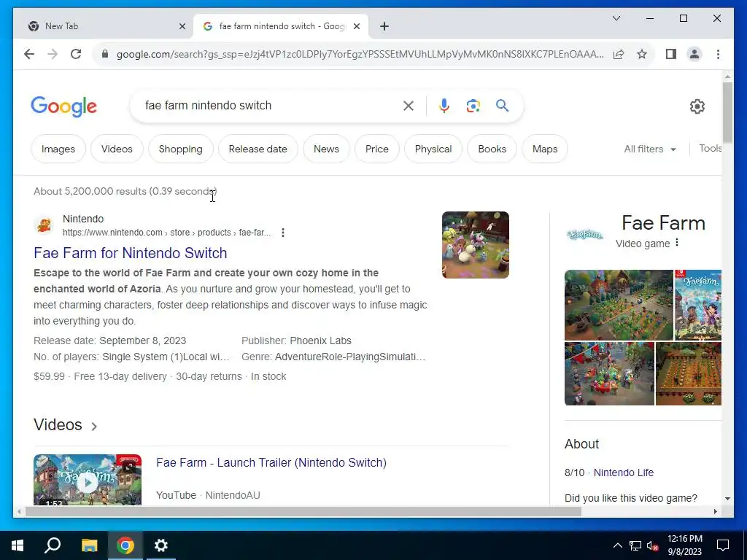The height and width of the screenshot is (560, 747).
Task: Open Fae Farm for Nintendo Switch link
Action: (130, 253)
